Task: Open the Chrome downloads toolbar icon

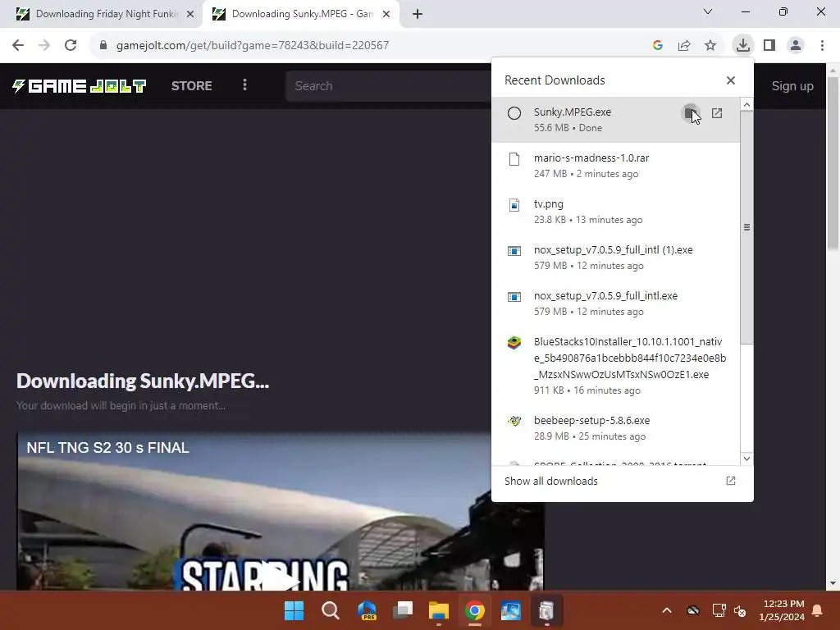Action: click(742, 45)
